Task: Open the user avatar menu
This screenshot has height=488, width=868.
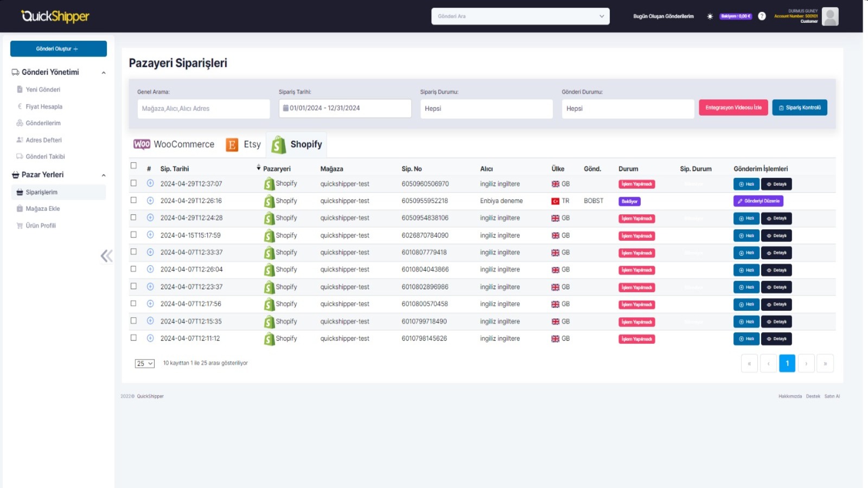Action: click(x=830, y=16)
